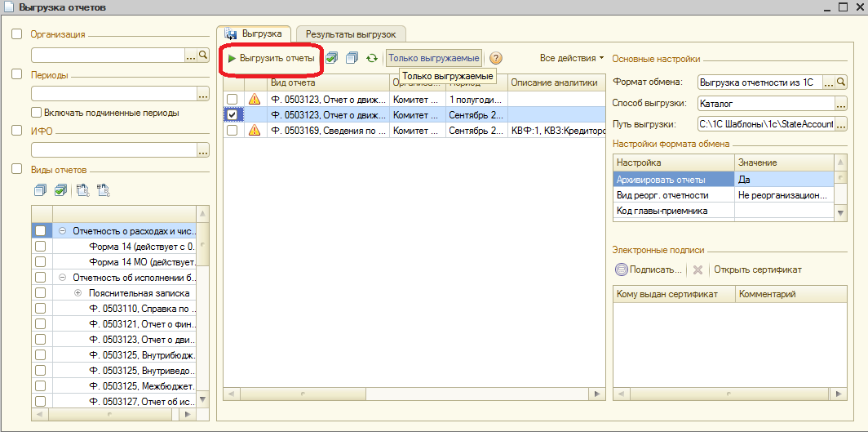The image size is (868, 432).
Task: Check the Ф. 0503110 Справка tree checkbox
Action: pyautogui.click(x=41, y=309)
